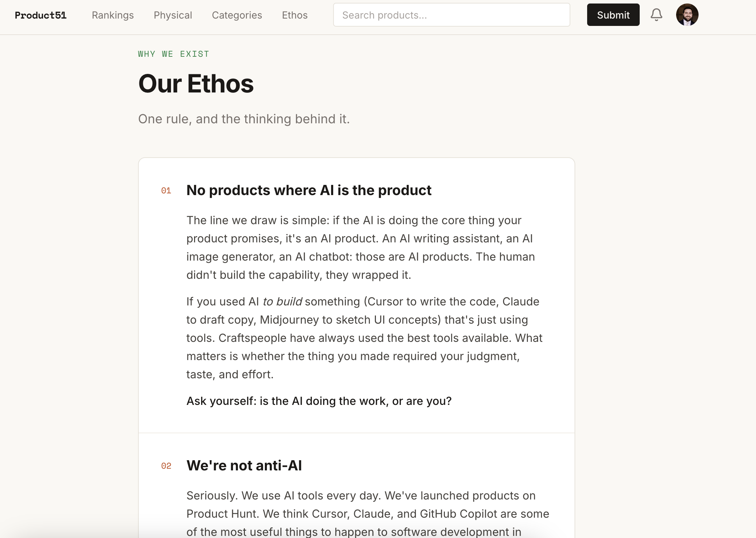Click the 'WHY WE EXIST' label
This screenshot has width=756, height=538.
(173, 54)
